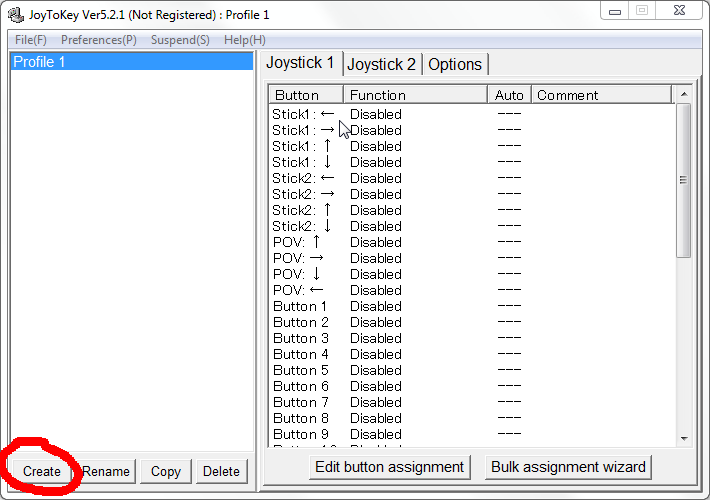This screenshot has width=710, height=500.
Task: Select the Button 1 row
Action: point(471,307)
